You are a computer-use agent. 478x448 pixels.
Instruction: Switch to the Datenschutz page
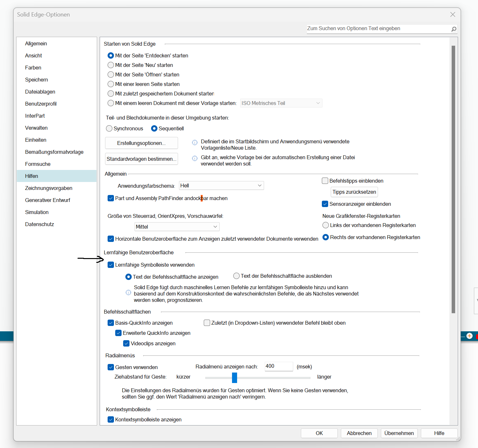click(56, 224)
